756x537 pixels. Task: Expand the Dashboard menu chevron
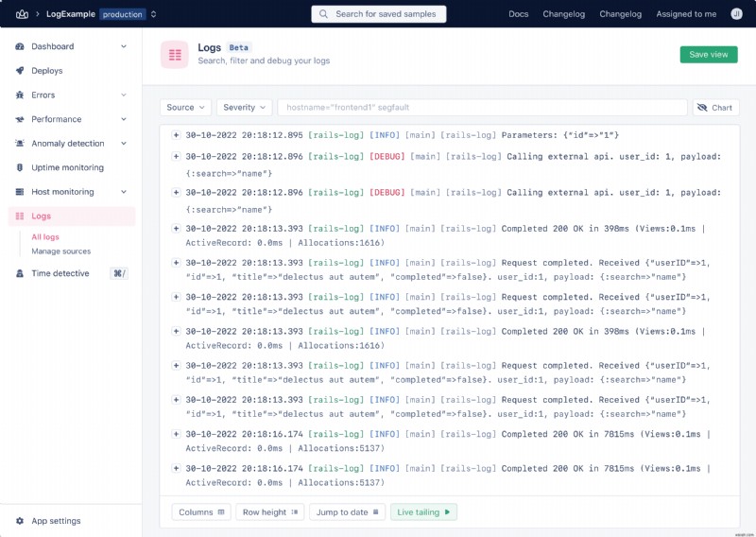[124, 46]
